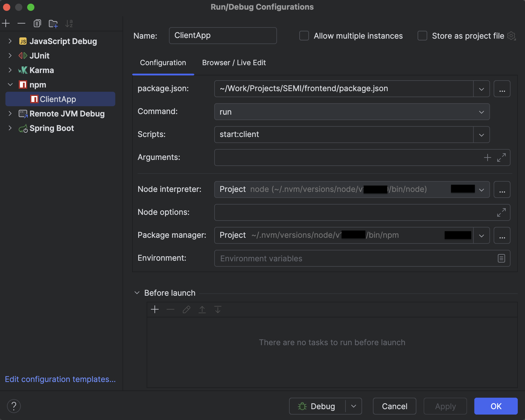Focus the Name input field
Screen dimensions: 525x420
[x=223, y=36]
